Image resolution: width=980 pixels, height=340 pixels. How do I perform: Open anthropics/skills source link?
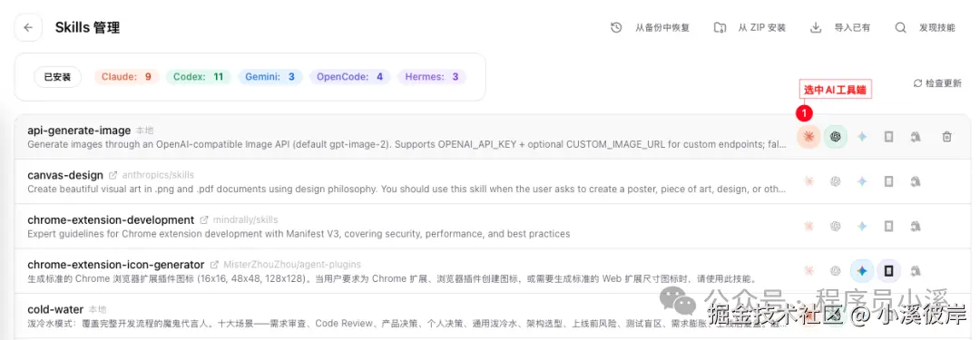tap(158, 175)
